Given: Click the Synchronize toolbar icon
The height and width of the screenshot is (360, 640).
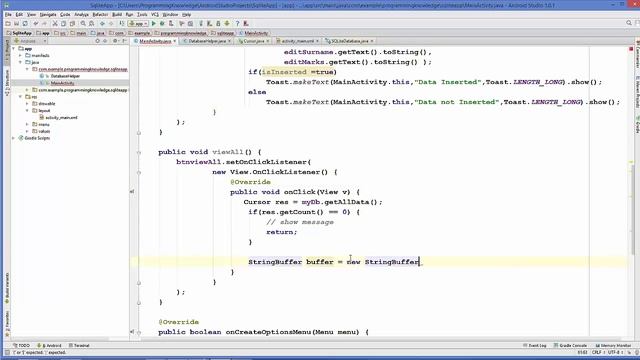Looking at the screenshot, I should (25, 24).
